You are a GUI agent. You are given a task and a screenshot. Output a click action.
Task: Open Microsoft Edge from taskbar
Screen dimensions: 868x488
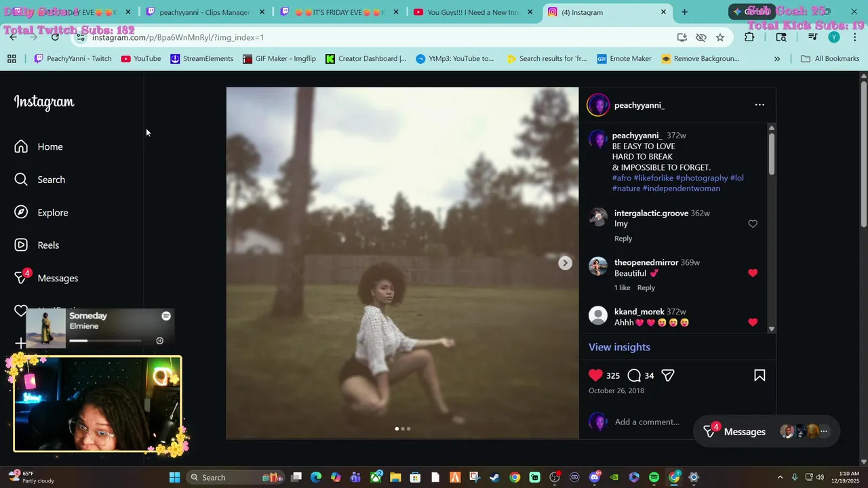(x=316, y=477)
